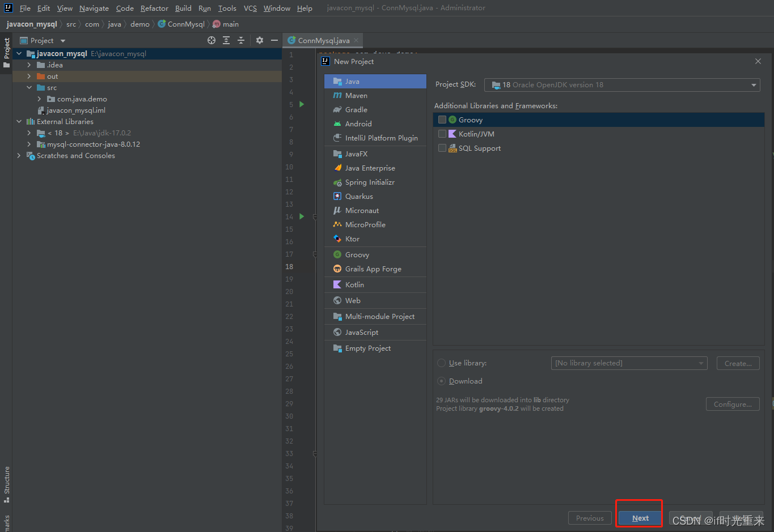Pick the Gradle project type
Viewport: 774px width, 532px height.
[x=375, y=110]
